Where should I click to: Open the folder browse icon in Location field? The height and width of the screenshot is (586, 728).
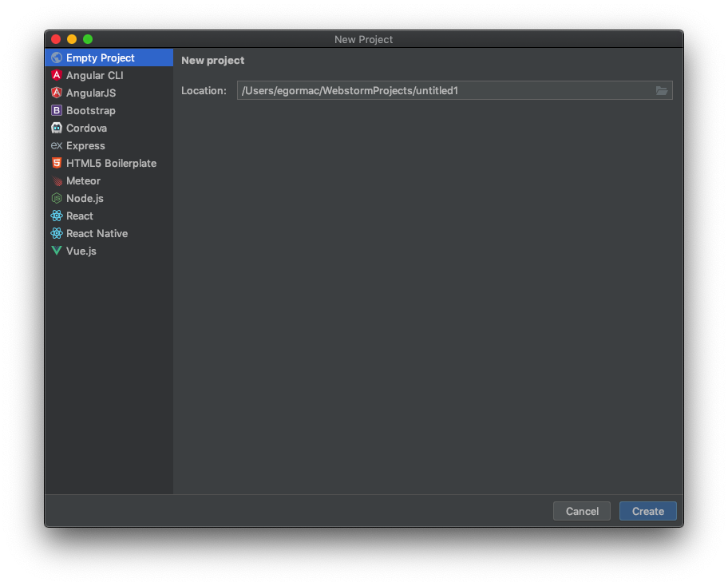(662, 90)
